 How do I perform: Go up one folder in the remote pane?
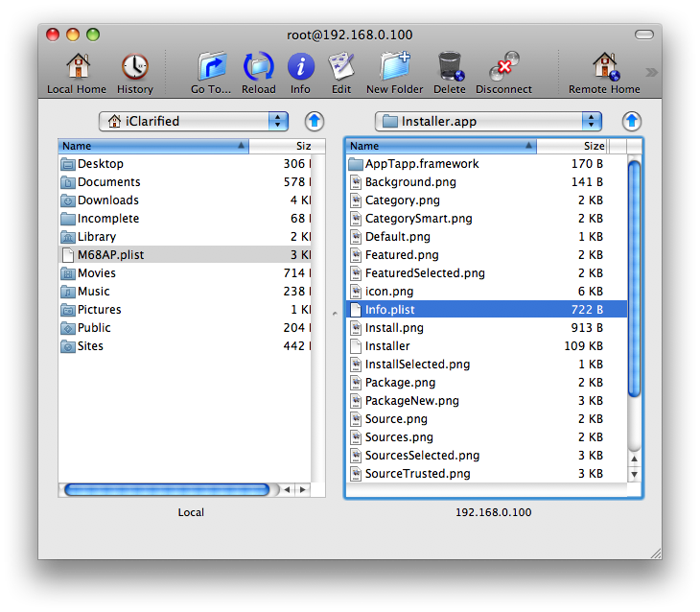click(x=631, y=122)
